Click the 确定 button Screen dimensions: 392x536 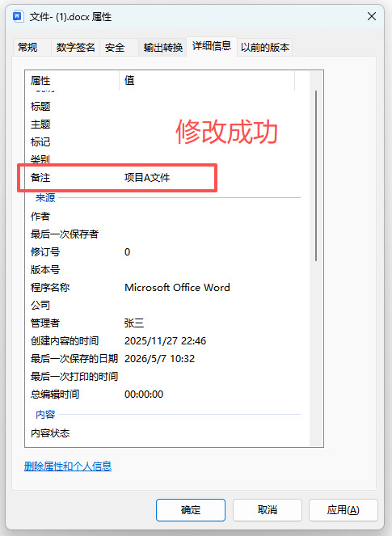point(191,510)
